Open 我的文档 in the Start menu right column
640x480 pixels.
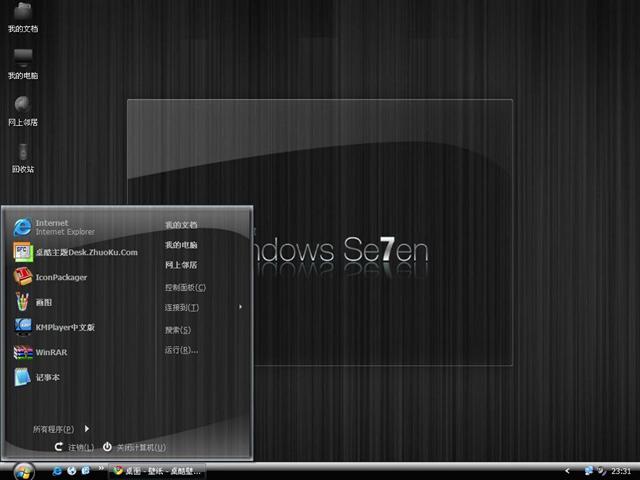[x=181, y=225]
